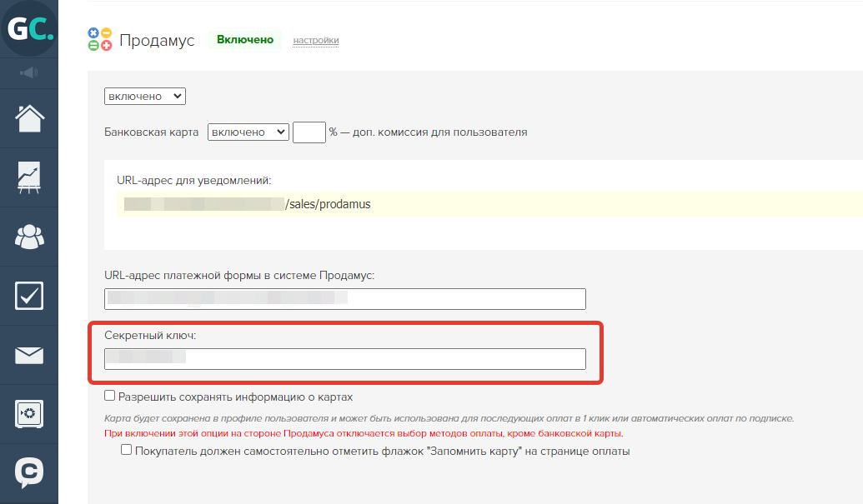This screenshot has height=504, width=863.
Task: Check the Запомнить карту buyer flag option
Action: (126, 450)
